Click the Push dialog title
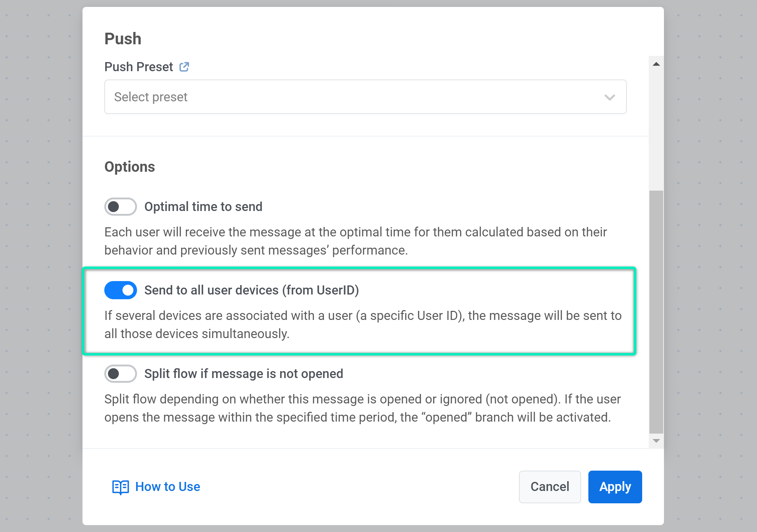This screenshot has height=532, width=757. pos(123,39)
